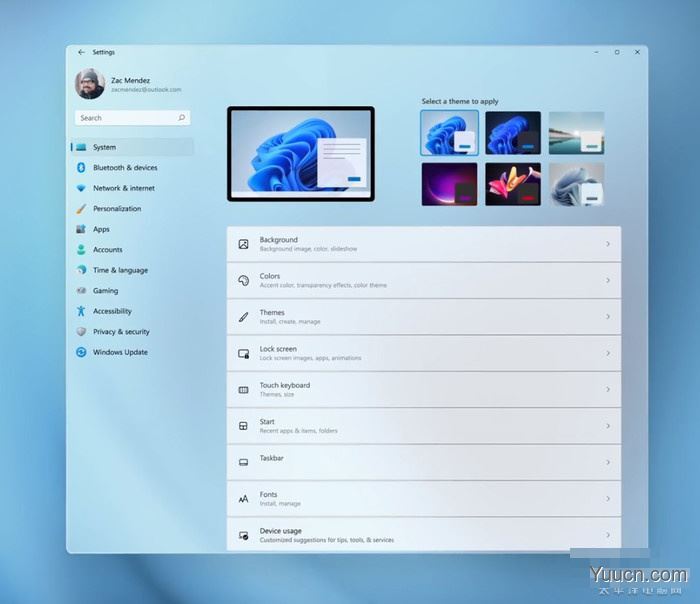The width and height of the screenshot is (700, 604).
Task: Click the Search input field
Action: 133,118
